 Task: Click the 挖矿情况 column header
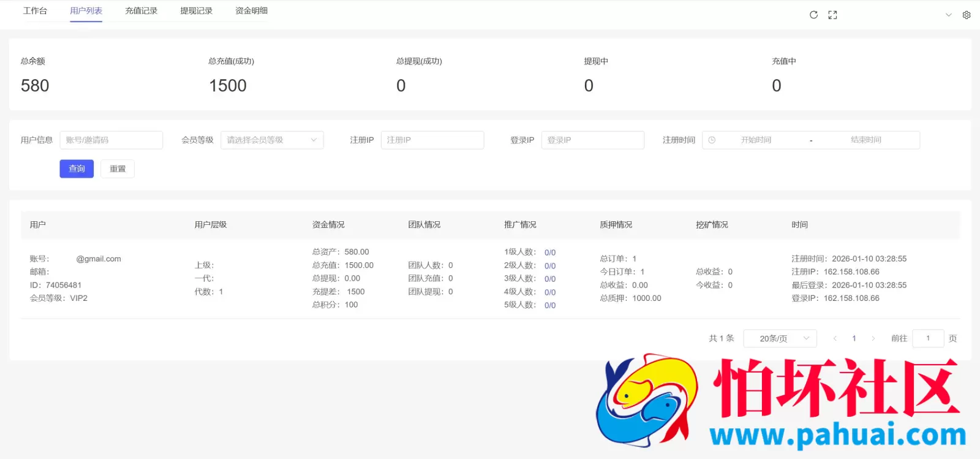point(712,225)
